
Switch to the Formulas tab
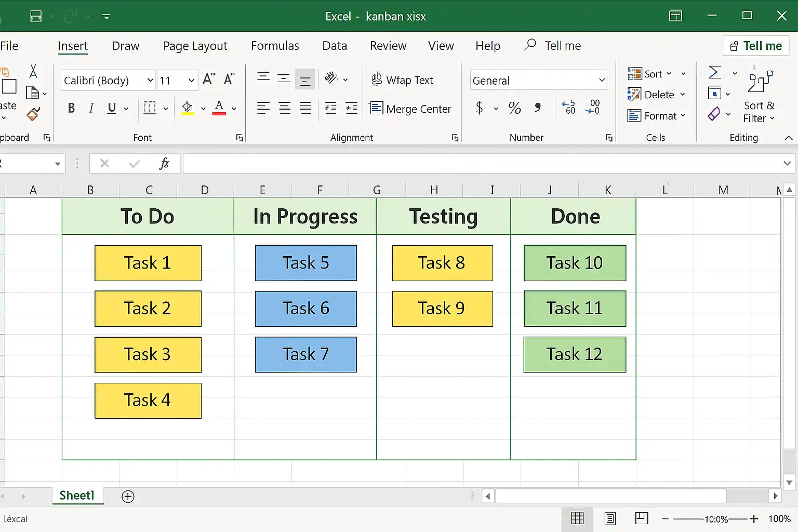pos(275,46)
